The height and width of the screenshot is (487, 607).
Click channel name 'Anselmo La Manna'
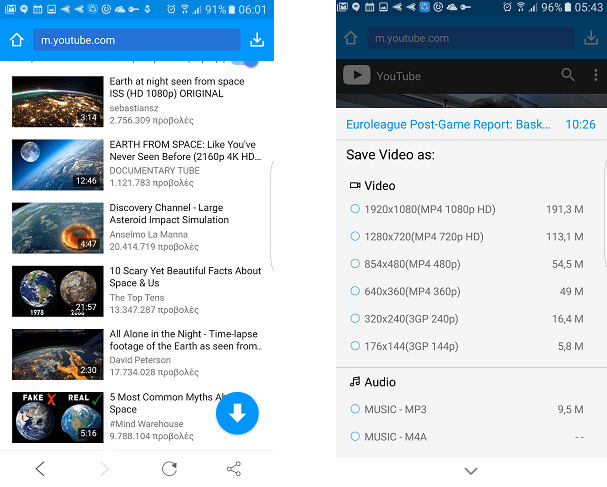point(148,234)
